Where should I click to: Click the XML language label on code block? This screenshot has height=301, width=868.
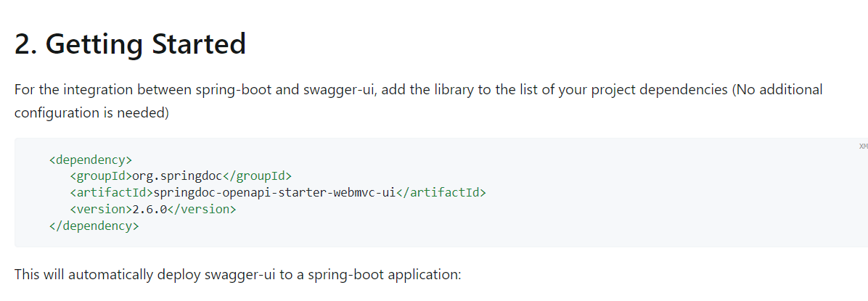pyautogui.click(x=863, y=147)
